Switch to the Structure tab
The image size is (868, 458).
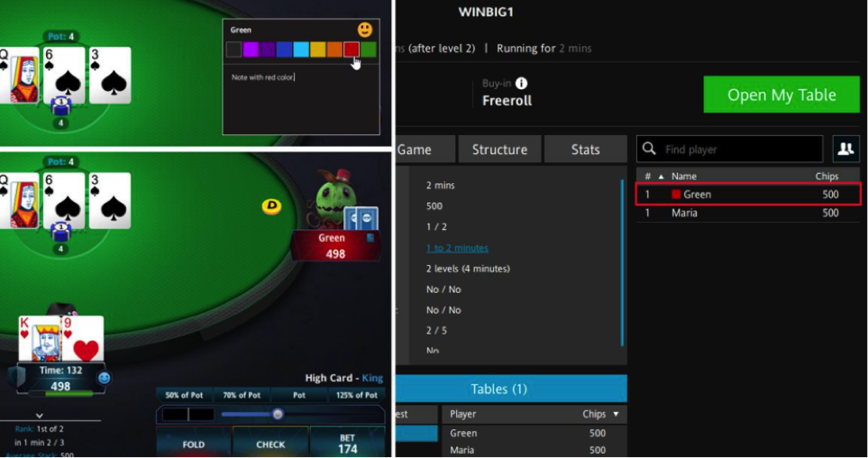(499, 150)
